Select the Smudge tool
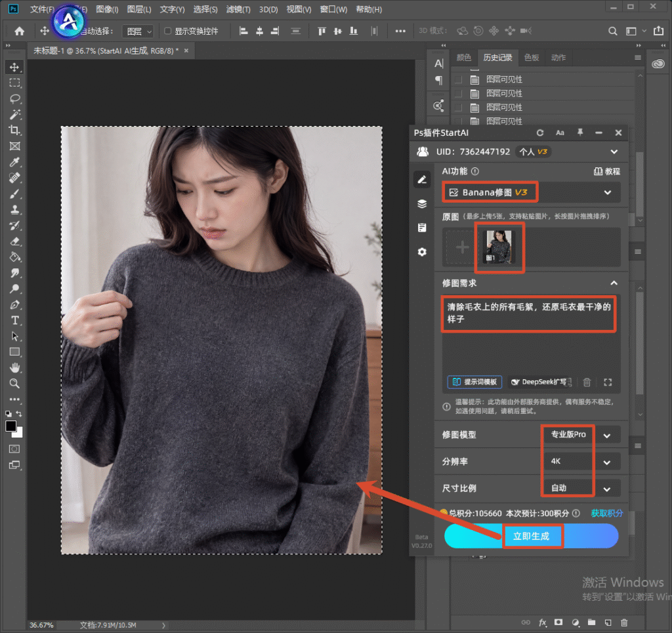The height and width of the screenshot is (633, 672). [14, 273]
